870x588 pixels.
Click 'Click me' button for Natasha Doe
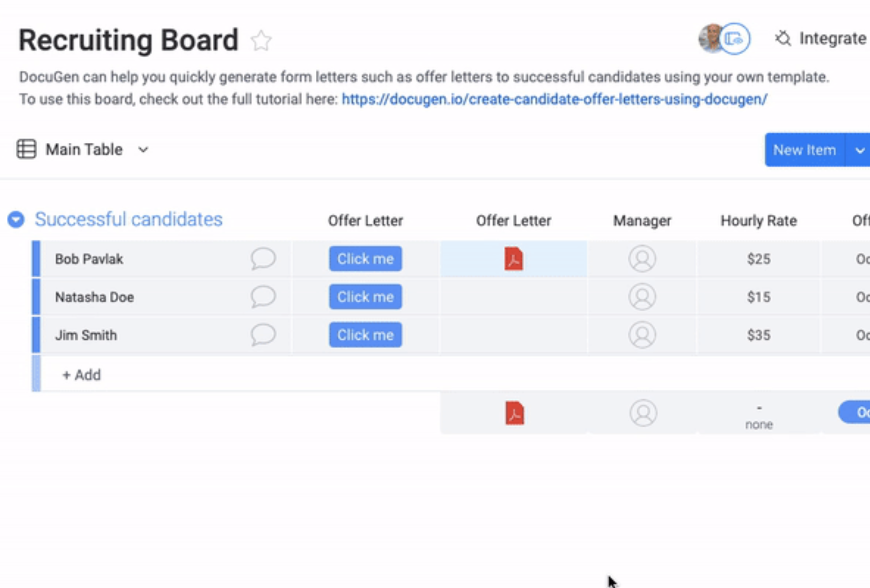[365, 297]
